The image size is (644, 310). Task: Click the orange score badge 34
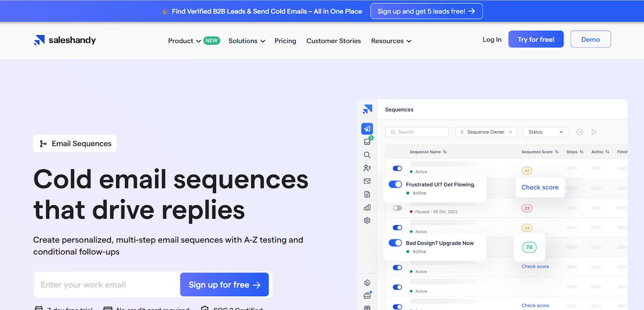pos(527,228)
